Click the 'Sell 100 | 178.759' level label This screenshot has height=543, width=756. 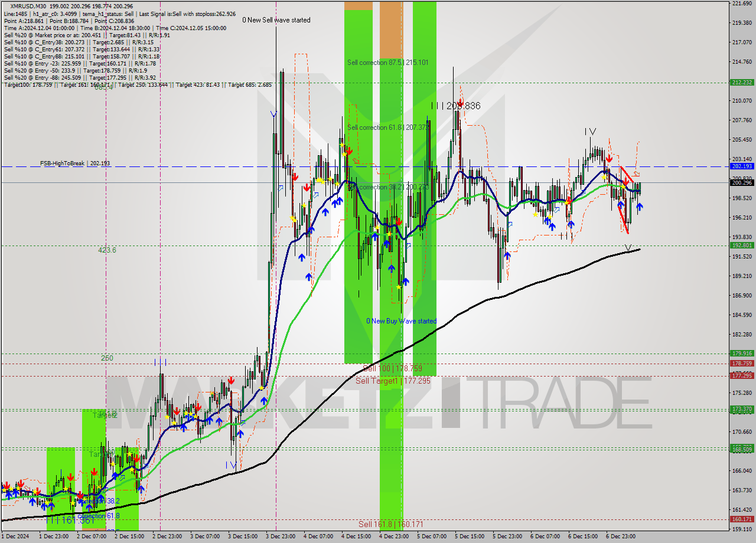[392, 368]
